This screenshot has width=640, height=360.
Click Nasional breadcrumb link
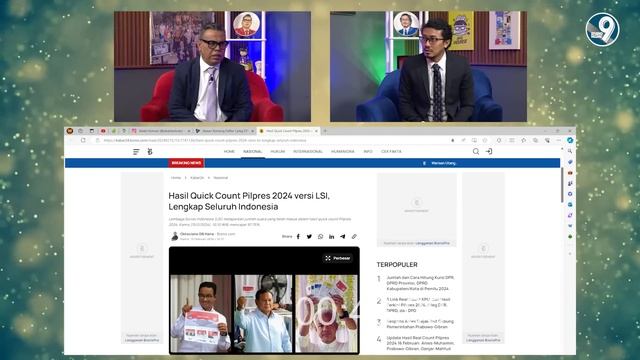pos(220,178)
